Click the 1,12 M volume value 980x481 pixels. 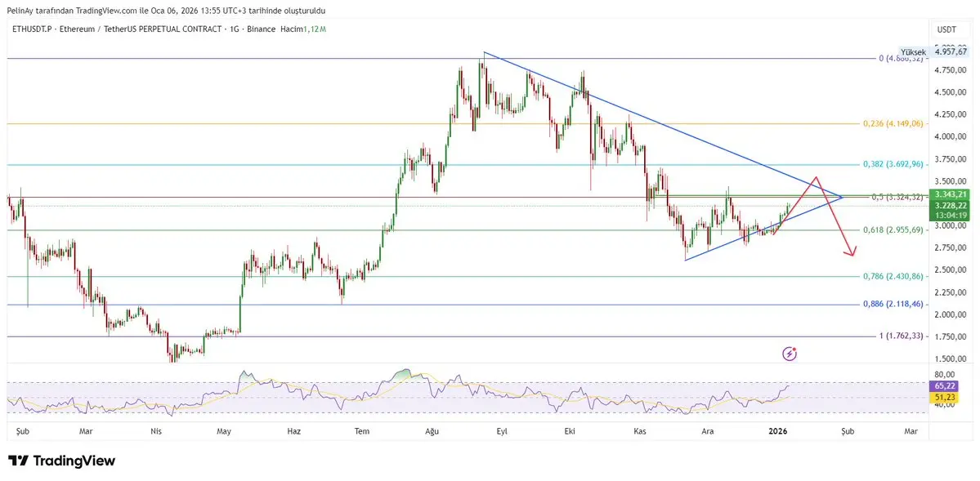[315, 29]
